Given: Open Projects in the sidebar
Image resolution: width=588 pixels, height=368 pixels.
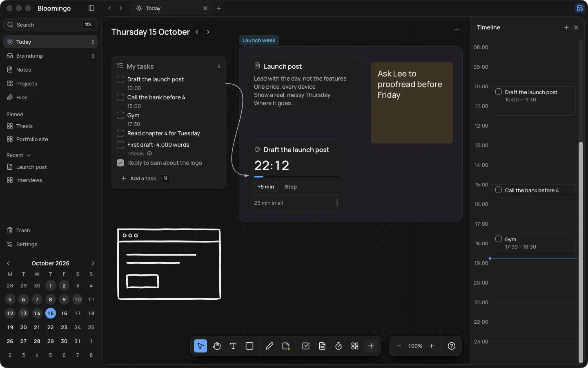Looking at the screenshot, I should point(51,83).
